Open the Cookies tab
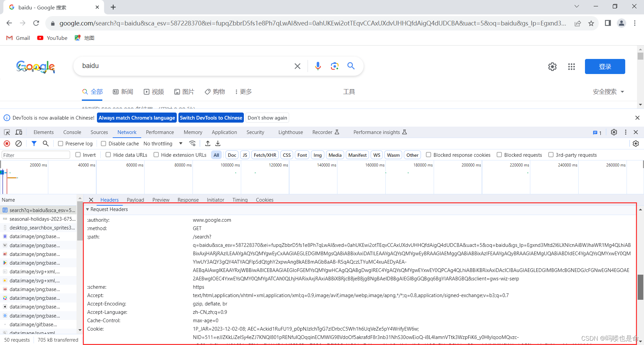Screen dimensions: 644x345 click(x=265, y=200)
